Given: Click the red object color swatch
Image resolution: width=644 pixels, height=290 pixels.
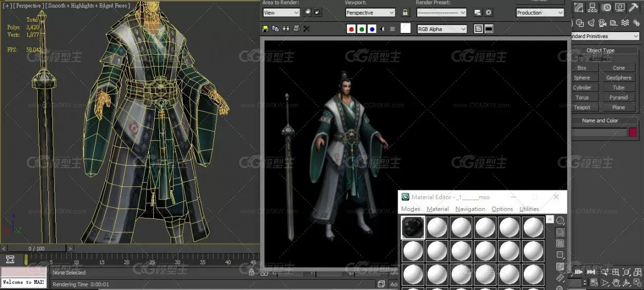Looking at the screenshot, I should pyautogui.click(x=633, y=132).
